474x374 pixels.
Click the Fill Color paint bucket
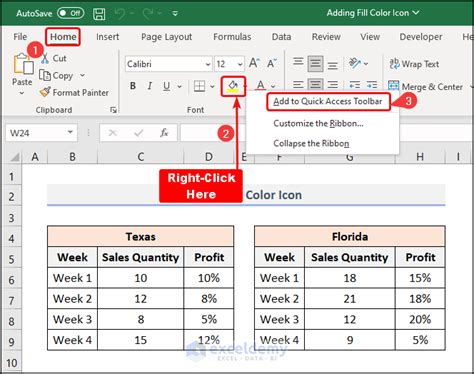(233, 86)
